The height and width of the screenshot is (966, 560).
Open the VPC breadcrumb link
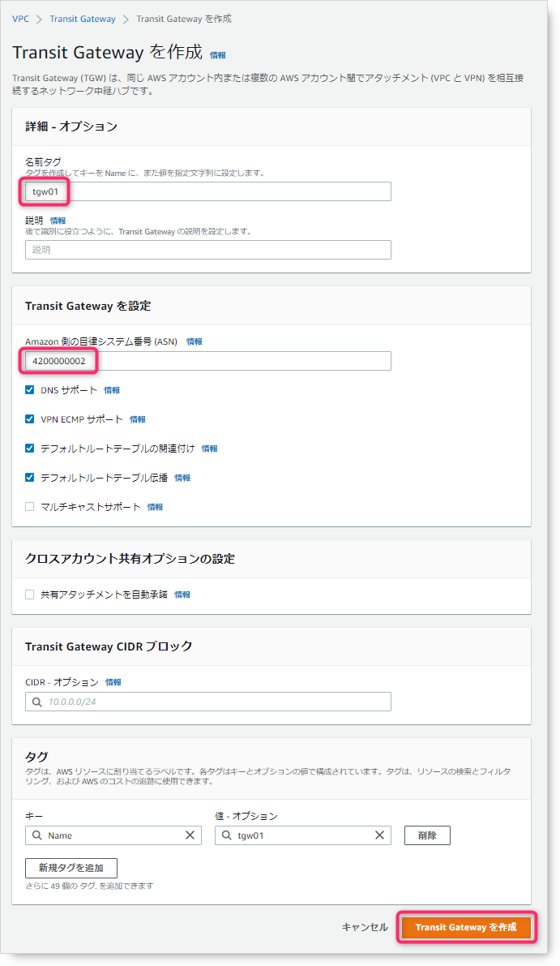[20, 19]
